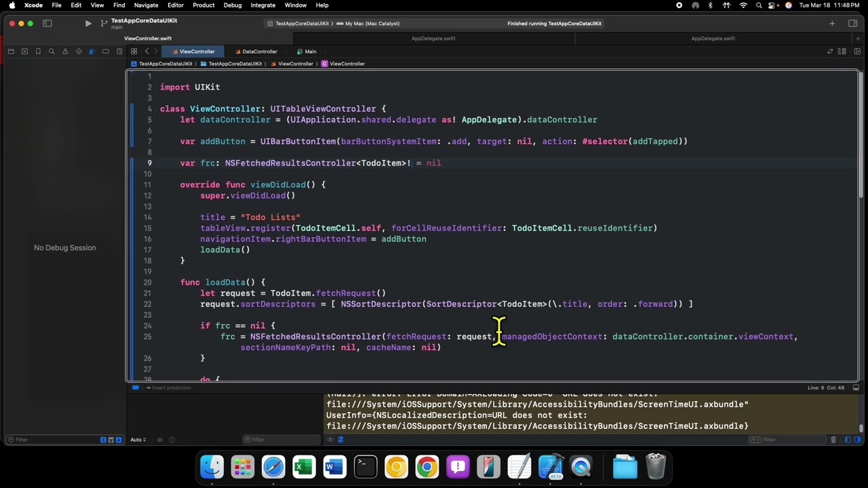The width and height of the screenshot is (868, 488).
Task: Expand the ViewController file breadcrumb
Action: click(292, 64)
